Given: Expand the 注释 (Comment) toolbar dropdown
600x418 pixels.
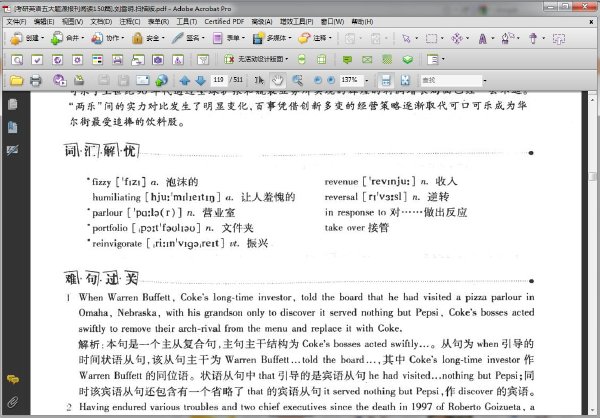Looking at the screenshot, I should point(315,38).
